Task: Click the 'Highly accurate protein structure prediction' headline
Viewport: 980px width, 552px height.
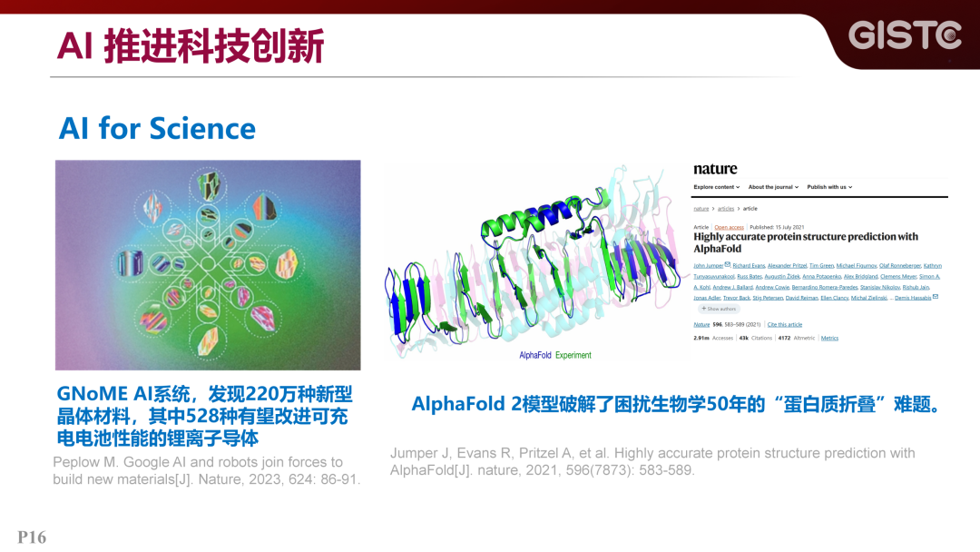Action: coord(806,242)
